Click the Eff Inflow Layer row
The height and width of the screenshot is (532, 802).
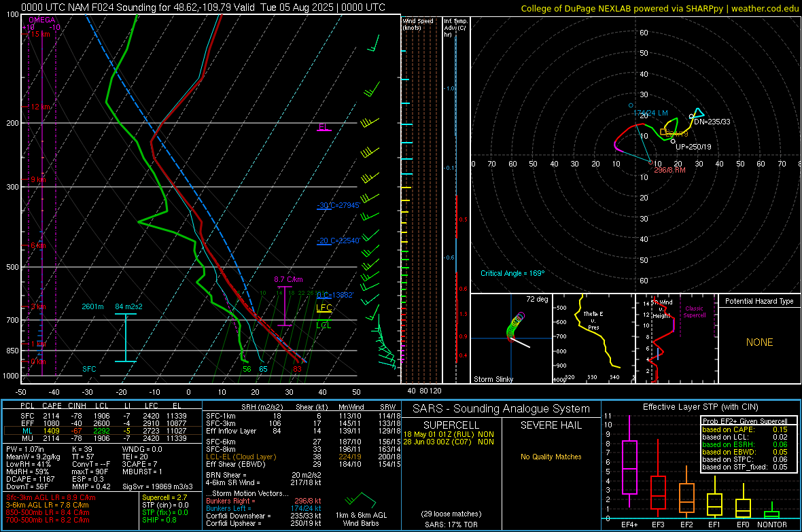coord(302,431)
